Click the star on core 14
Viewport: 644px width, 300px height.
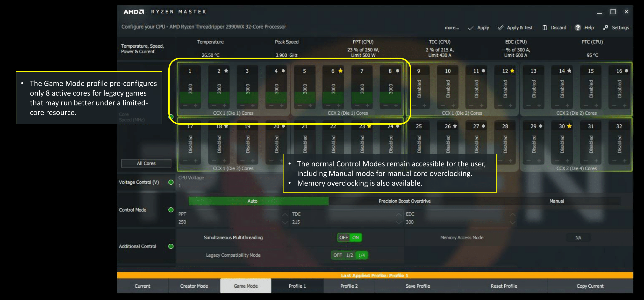(569, 71)
